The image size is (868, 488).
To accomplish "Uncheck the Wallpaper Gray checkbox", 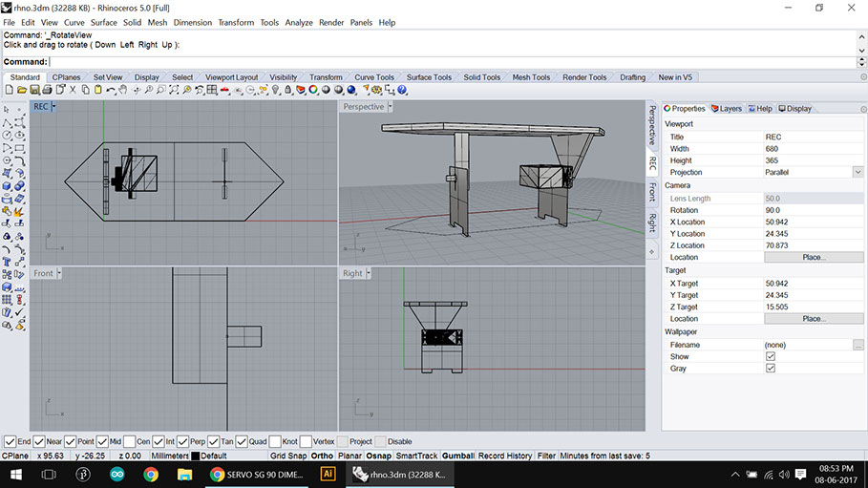I will coord(771,368).
